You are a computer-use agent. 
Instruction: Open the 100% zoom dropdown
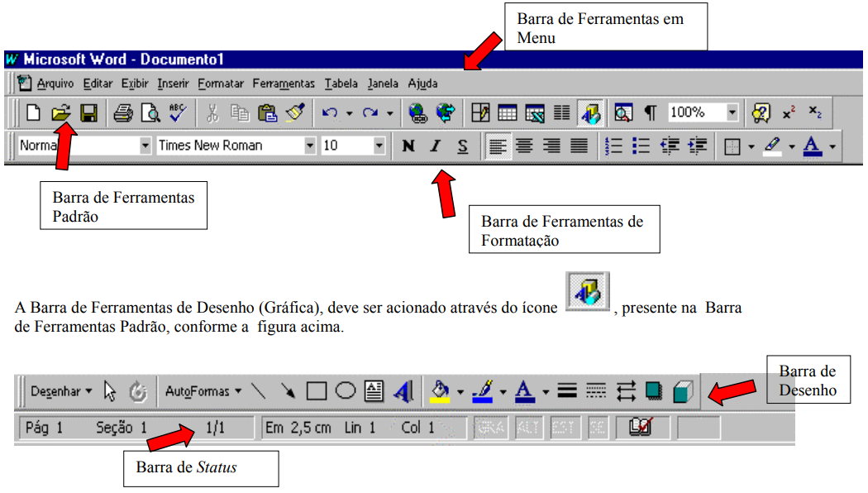coord(732,112)
